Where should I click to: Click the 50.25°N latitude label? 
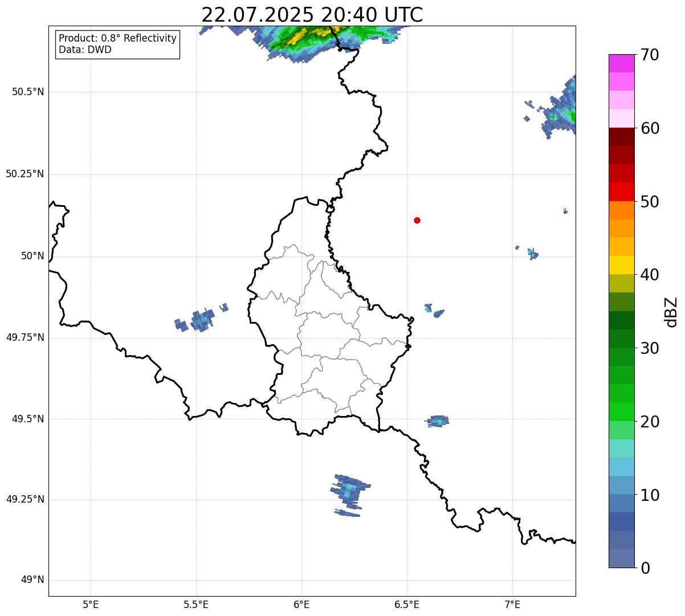click(25, 174)
